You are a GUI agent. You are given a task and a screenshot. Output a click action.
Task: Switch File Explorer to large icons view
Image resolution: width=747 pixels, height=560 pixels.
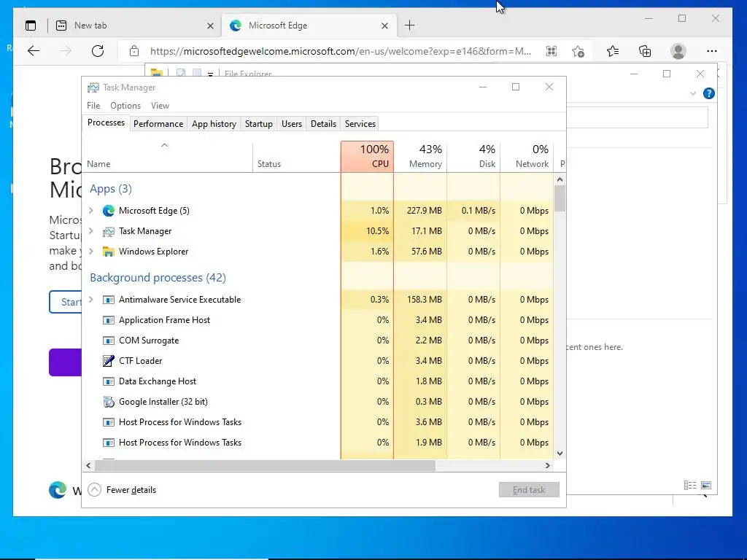click(706, 485)
